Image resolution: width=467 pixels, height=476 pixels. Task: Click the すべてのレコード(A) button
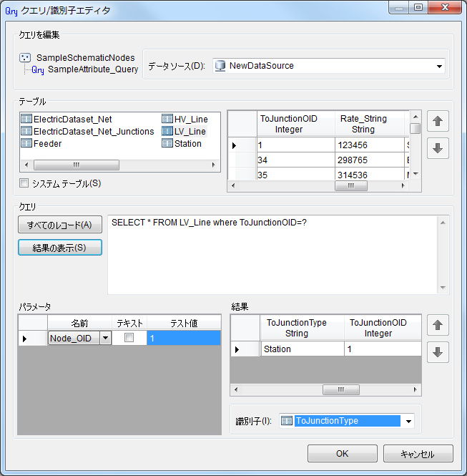click(x=60, y=225)
